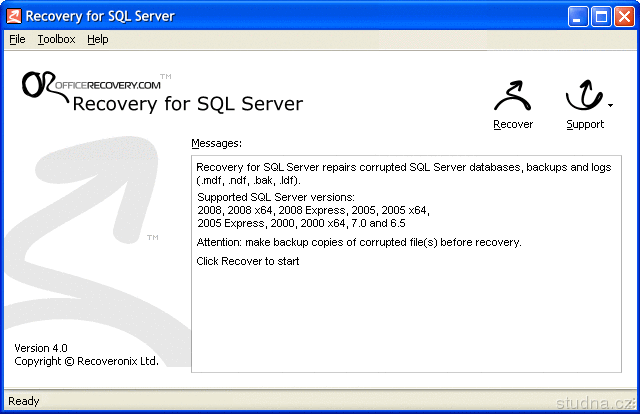Open the File menu
The width and height of the screenshot is (640, 415).
(17, 39)
